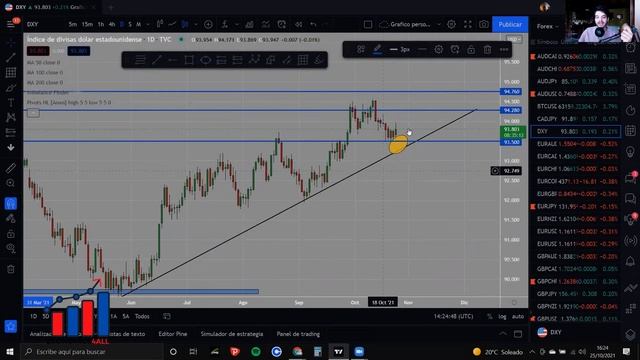
Task: Pick the diagonal line tool in favorites toolbar
Action: pyautogui.click(x=156, y=60)
